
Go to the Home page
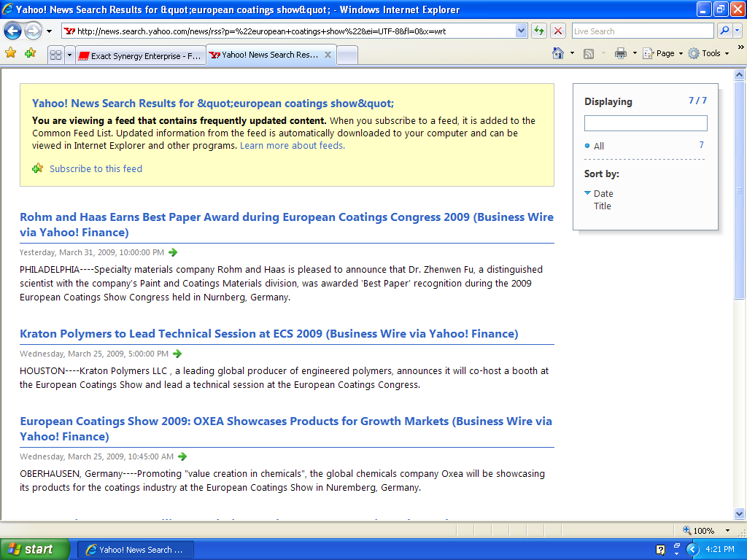[558, 53]
